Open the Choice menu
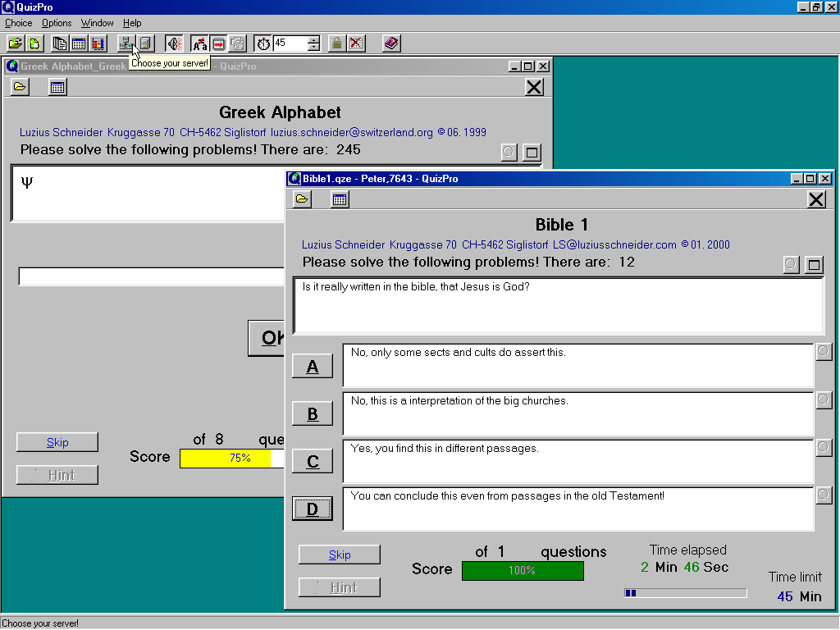840x630 pixels. (18, 23)
